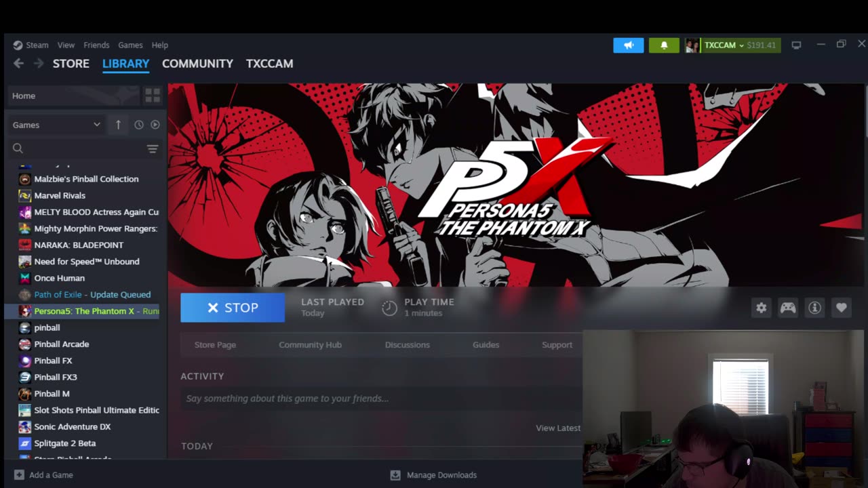Go forward with the right arrow

coord(39,63)
